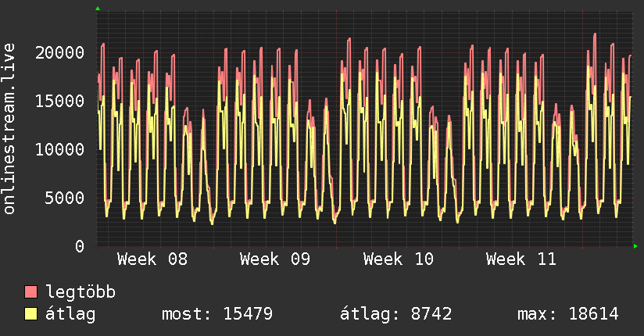
Task: Click the 20000 y-axis tick label
Action: (59, 52)
